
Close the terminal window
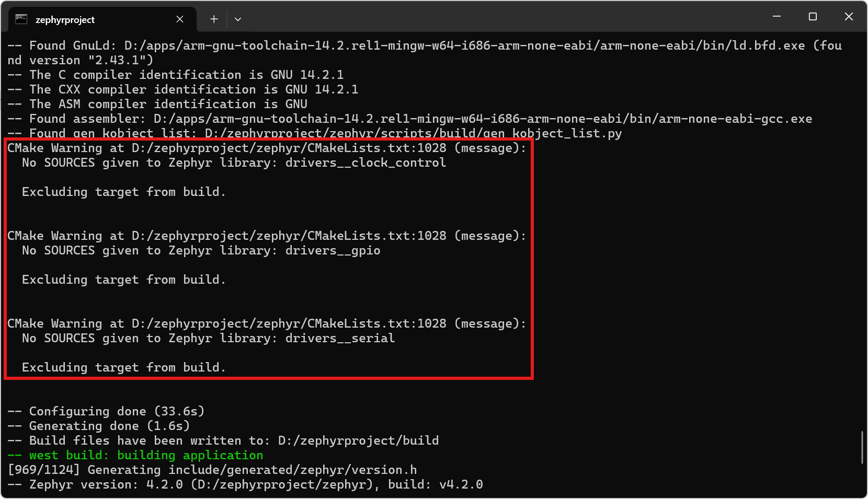(x=849, y=17)
